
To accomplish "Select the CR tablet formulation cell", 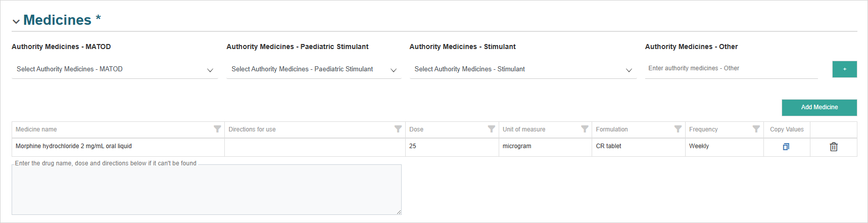I will [x=638, y=147].
